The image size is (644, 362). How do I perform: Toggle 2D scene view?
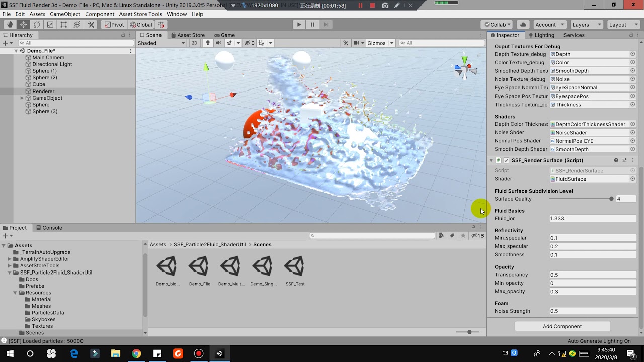[x=195, y=43]
